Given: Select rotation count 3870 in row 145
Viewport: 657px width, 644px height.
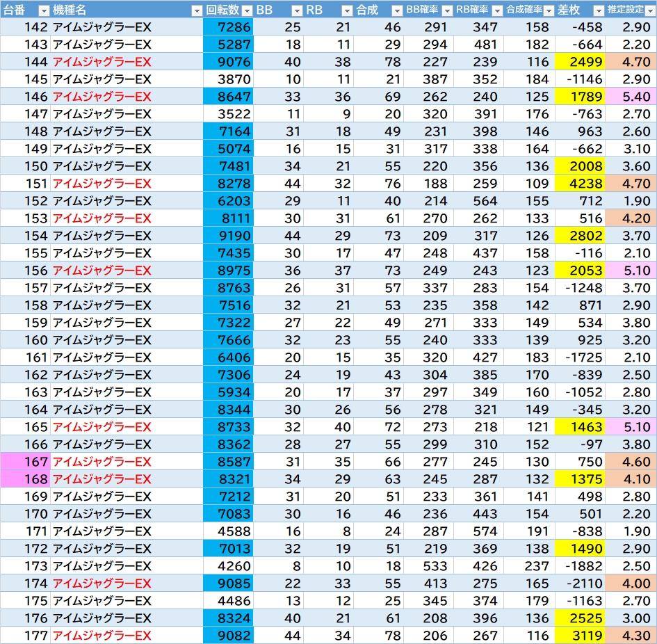Looking at the screenshot, I should [x=228, y=79].
